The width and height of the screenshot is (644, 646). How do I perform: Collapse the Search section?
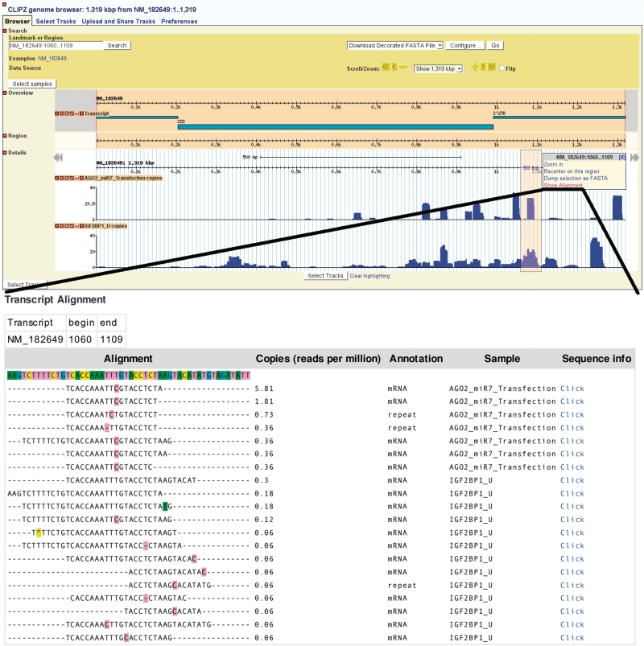click(3, 31)
